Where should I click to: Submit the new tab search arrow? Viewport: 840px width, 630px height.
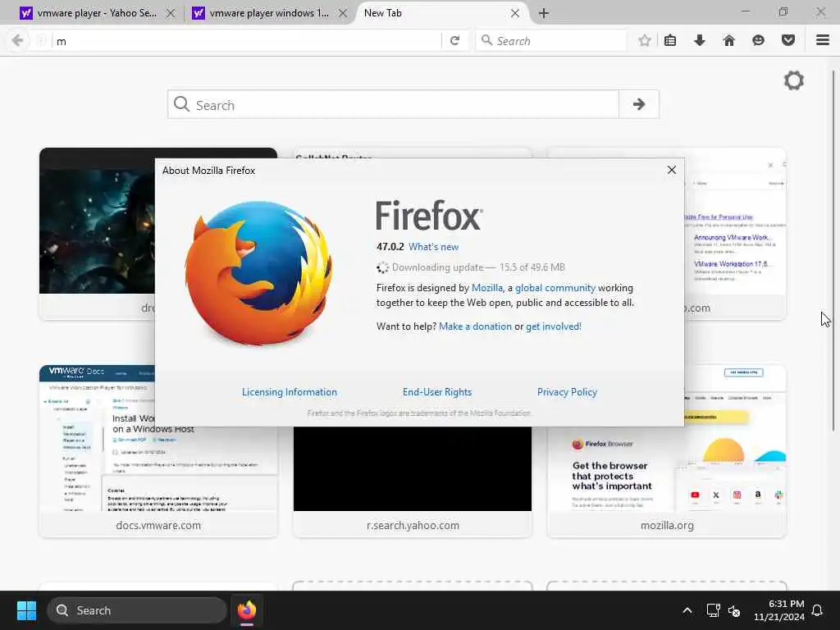pyautogui.click(x=638, y=104)
